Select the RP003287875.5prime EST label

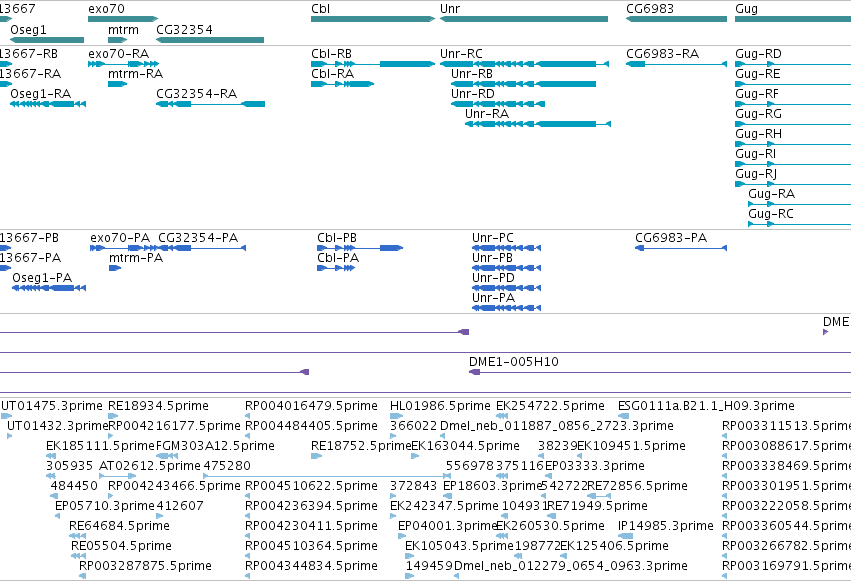click(145, 567)
